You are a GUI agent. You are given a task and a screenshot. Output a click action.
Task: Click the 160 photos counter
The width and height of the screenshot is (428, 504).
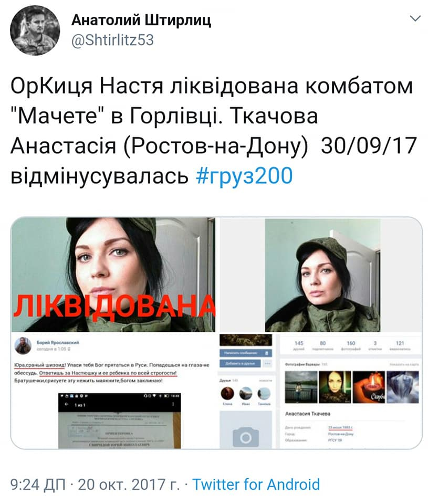point(350,345)
